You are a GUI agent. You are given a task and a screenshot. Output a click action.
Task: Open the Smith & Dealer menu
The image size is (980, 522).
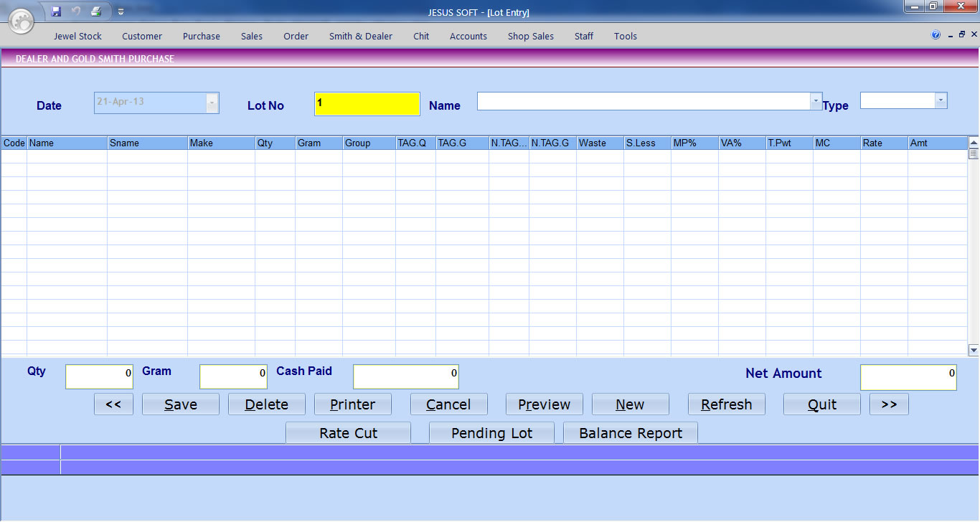360,36
